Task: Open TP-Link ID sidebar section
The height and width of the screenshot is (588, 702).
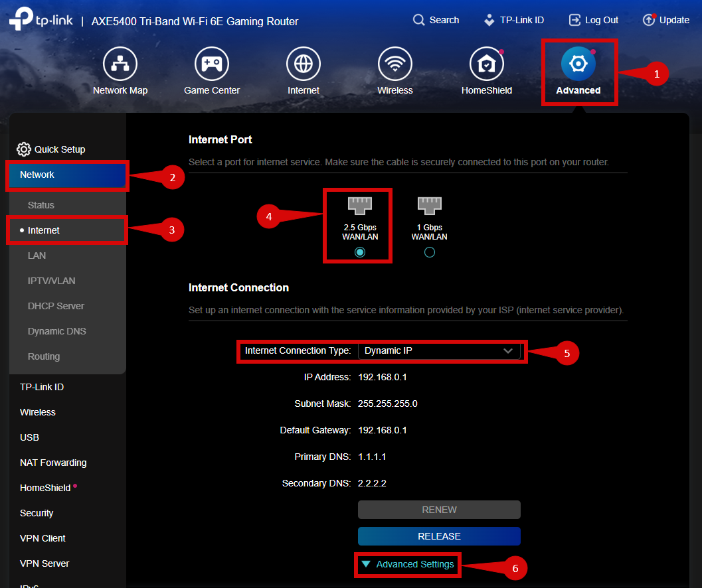Action: tap(42, 387)
